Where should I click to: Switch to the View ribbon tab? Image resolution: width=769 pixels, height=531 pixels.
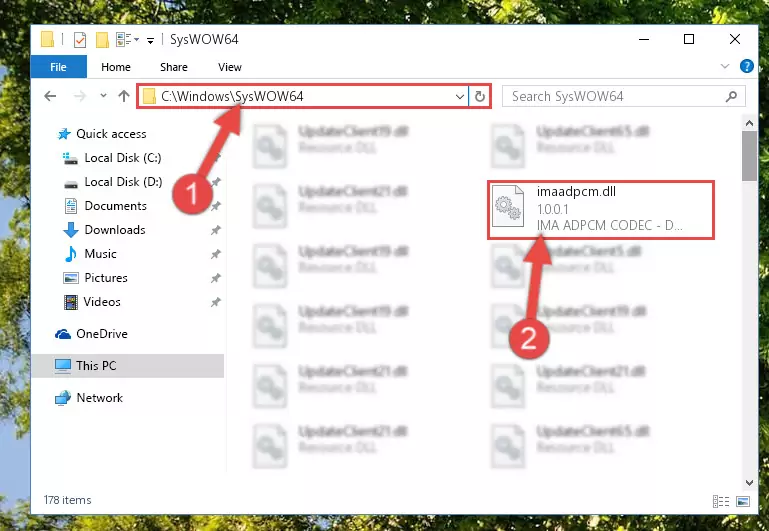click(x=230, y=67)
